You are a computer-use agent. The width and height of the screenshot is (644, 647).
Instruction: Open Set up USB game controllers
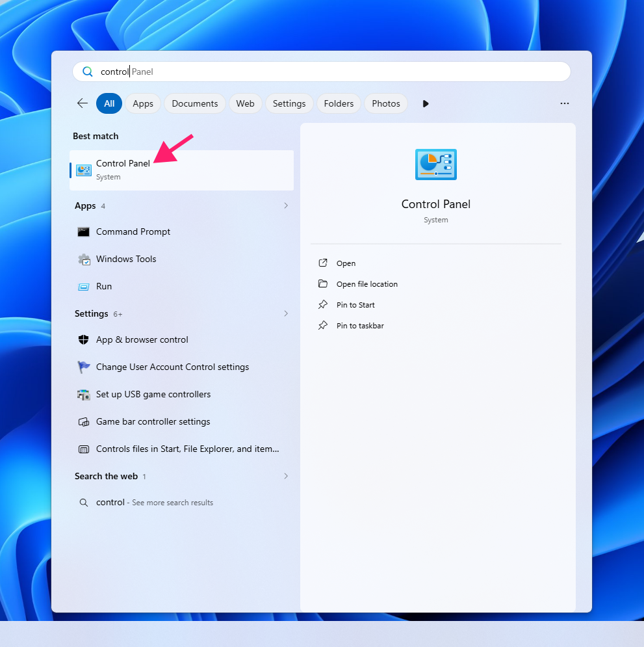(x=181, y=394)
